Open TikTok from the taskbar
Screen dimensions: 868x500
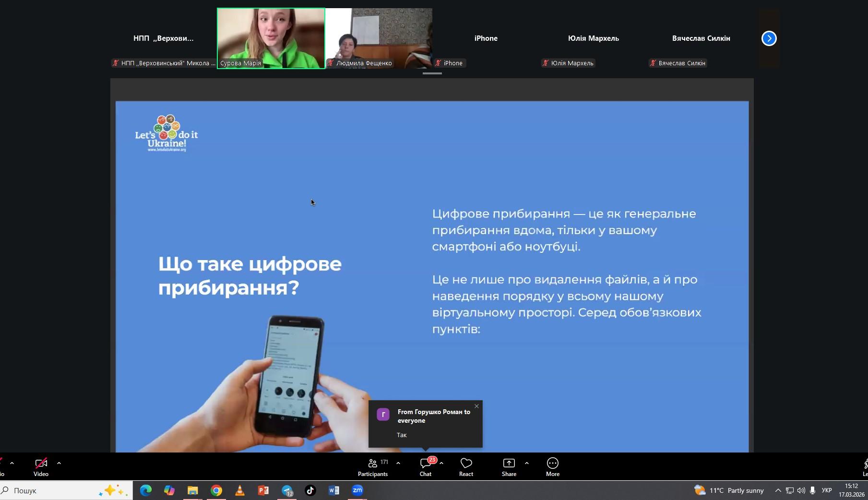point(310,490)
